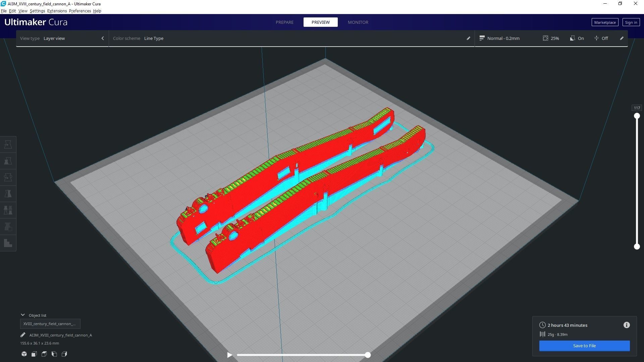Select the Support Blocker tool icon
This screenshot has width=644, height=362.
click(8, 227)
